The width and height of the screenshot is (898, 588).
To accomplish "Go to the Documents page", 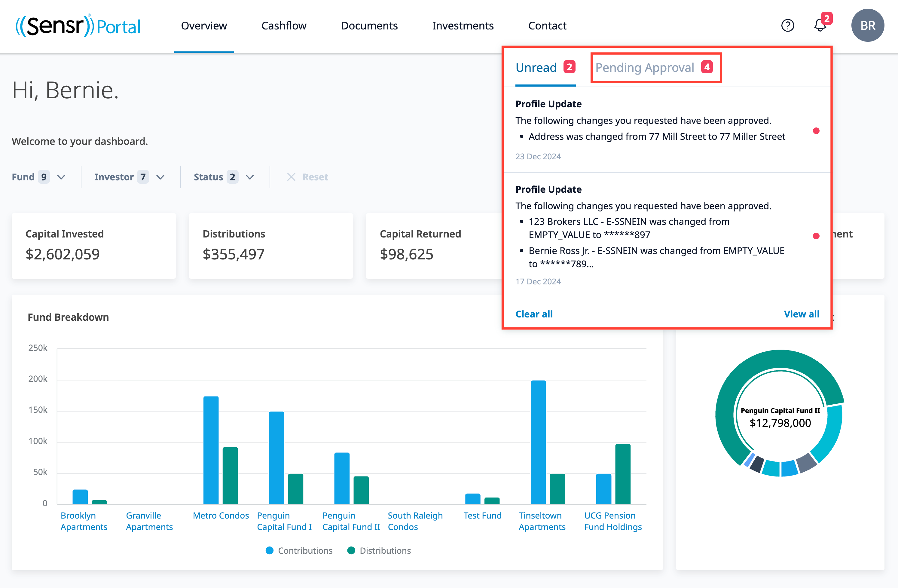I will pyautogui.click(x=369, y=26).
